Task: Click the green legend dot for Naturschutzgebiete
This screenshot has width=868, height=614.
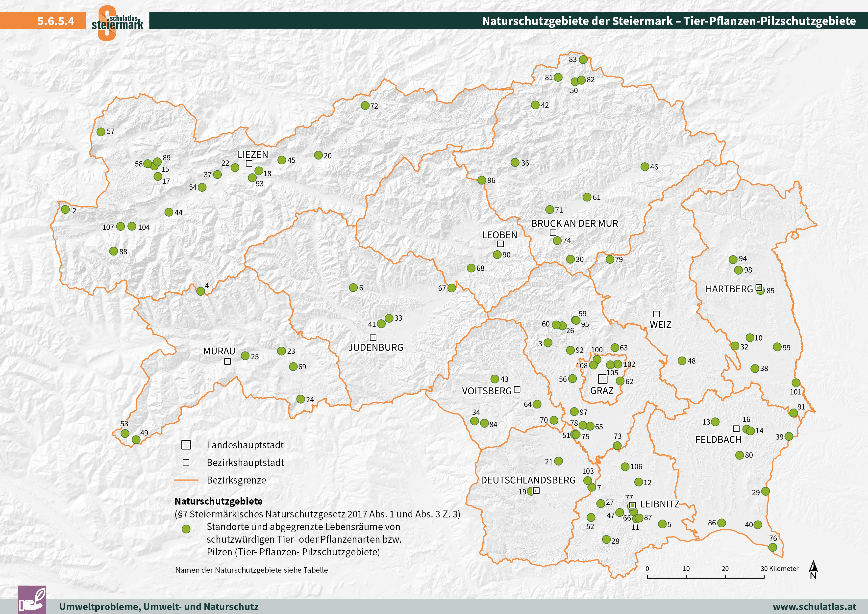Action: (186, 529)
